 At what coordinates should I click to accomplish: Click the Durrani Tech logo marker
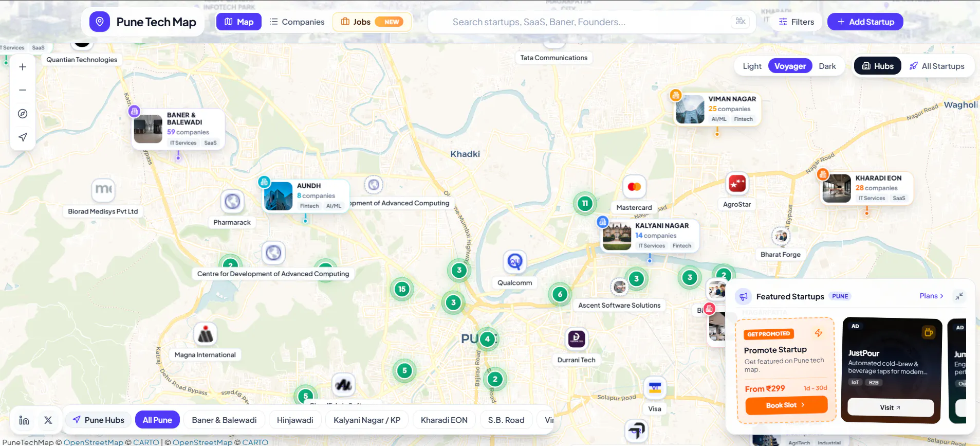576,338
